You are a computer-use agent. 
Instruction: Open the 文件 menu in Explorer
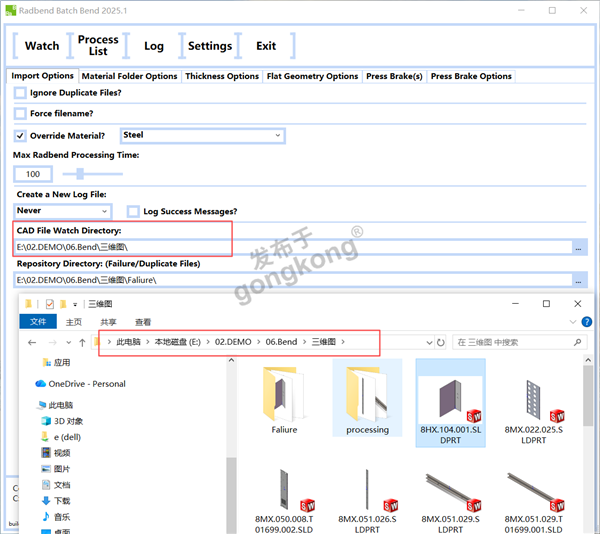point(38,322)
